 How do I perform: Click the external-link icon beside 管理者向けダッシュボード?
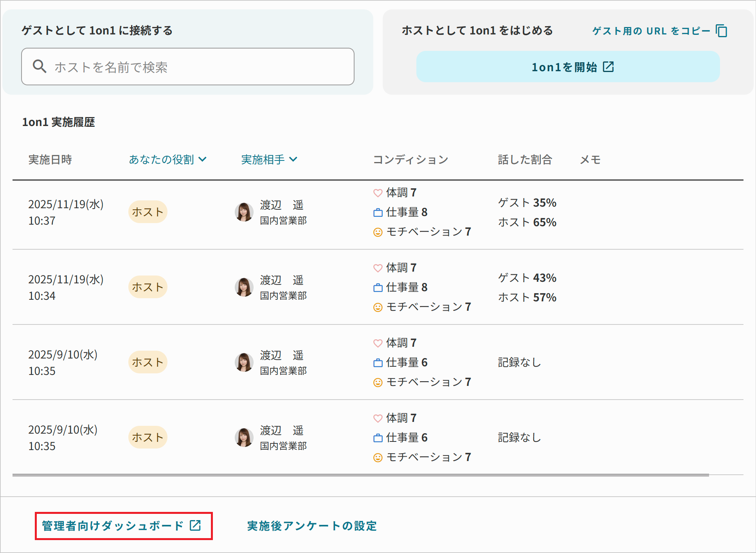point(195,525)
